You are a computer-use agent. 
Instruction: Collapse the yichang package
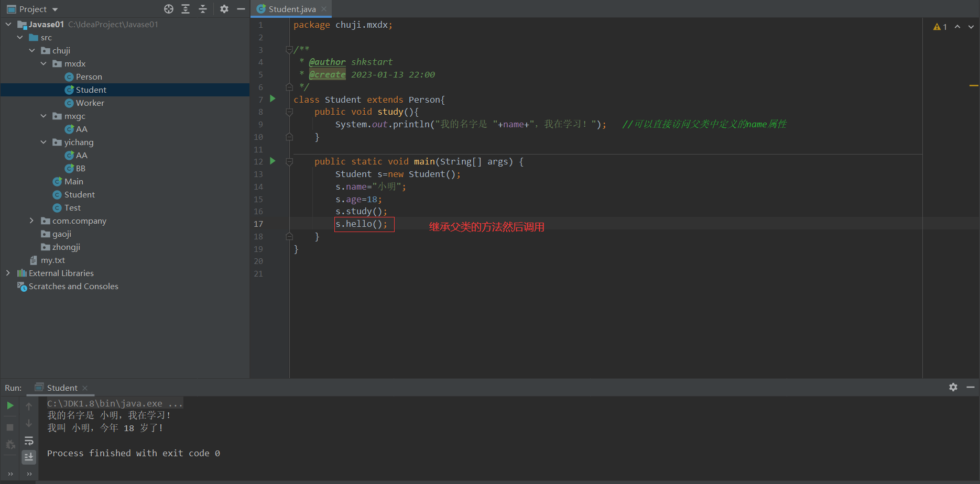pos(43,142)
